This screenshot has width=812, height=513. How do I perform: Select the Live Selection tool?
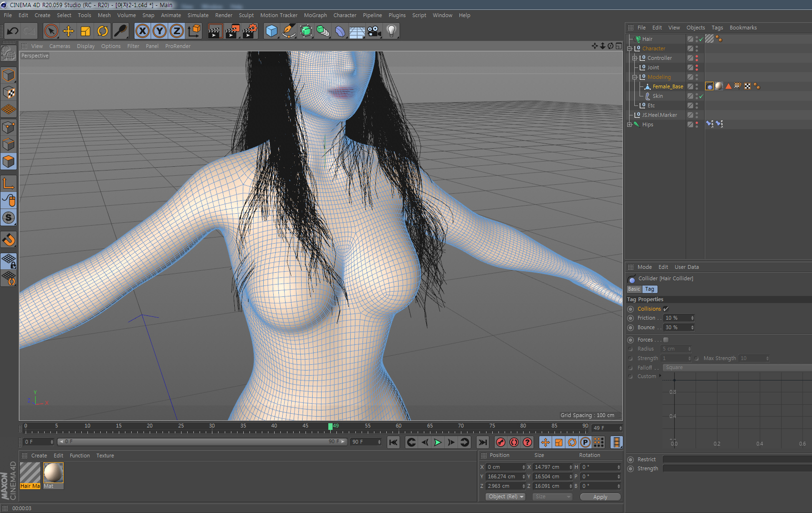pos(51,31)
